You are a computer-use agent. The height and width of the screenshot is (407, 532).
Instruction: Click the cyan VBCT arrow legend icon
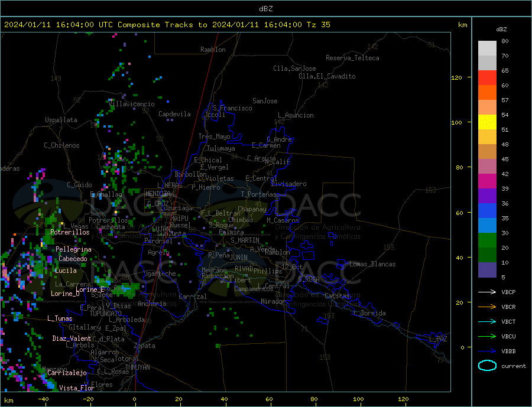pos(487,321)
